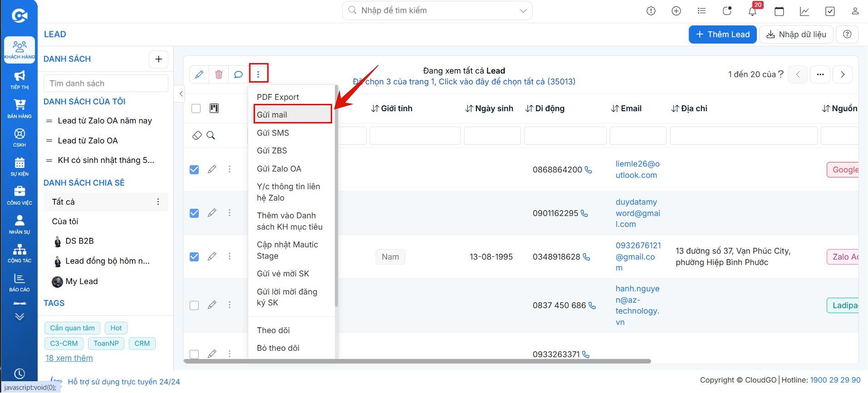
Task: Open row actions menu for 0868864200 row
Action: (230, 169)
